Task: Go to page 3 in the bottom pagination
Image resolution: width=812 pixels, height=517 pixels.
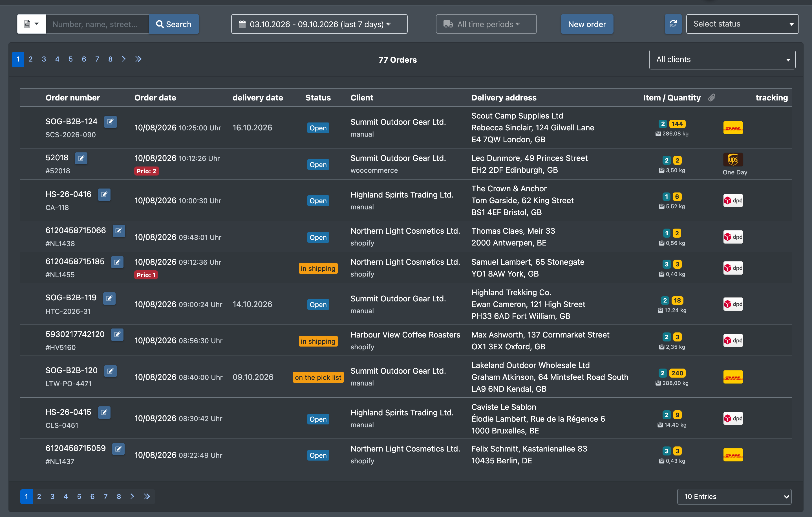Action: [x=52, y=496]
